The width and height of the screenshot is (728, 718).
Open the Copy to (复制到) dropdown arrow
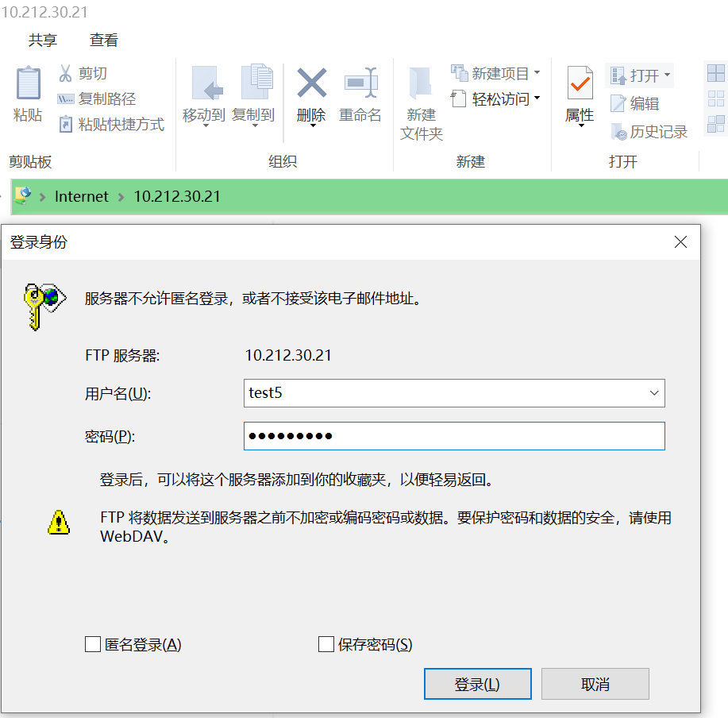tap(255, 125)
